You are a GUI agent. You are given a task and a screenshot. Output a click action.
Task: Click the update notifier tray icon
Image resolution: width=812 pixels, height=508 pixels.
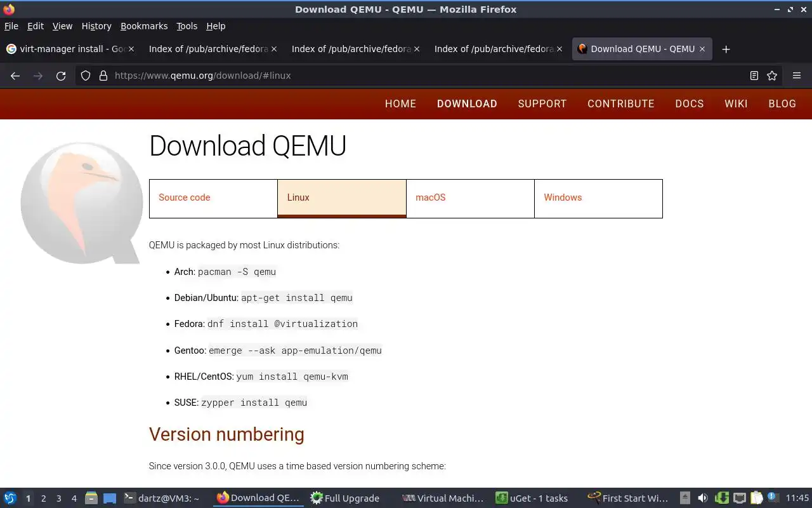[x=773, y=498]
